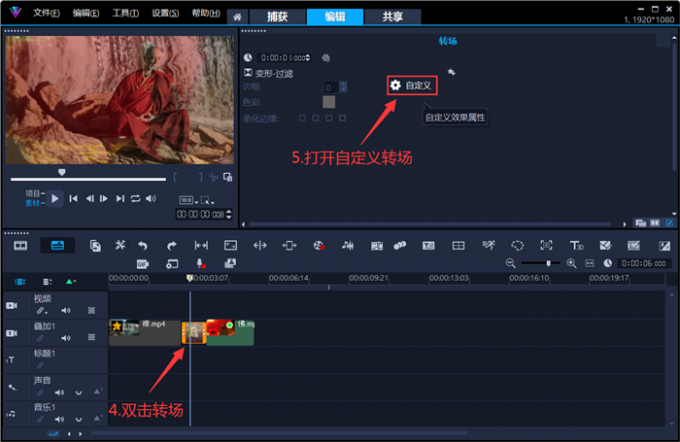Click the pan and zoom icon
680x442 pixels.
coord(546,246)
